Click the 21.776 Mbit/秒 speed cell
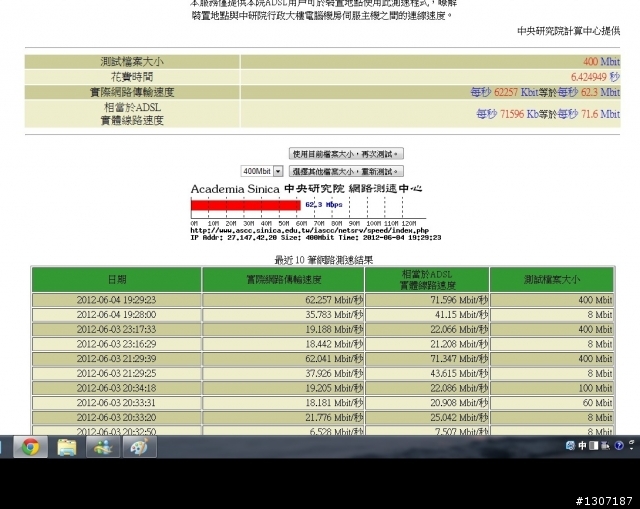The image size is (640, 509). click(284, 418)
